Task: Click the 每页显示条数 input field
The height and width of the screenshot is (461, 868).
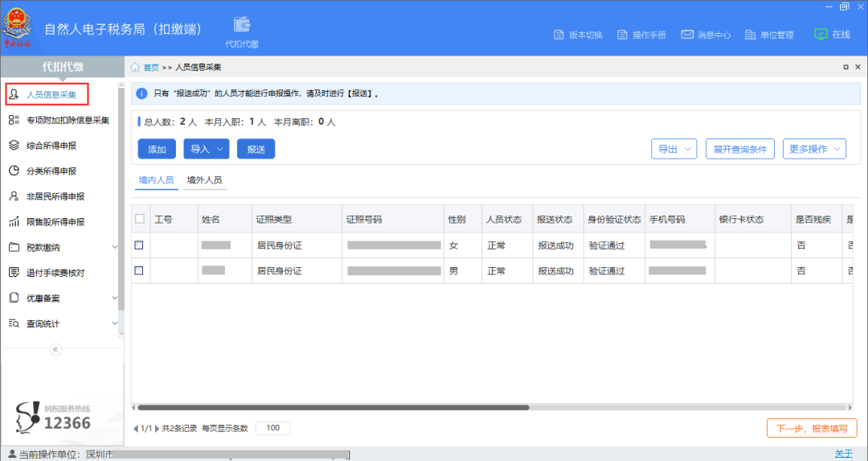Action: 273,428
